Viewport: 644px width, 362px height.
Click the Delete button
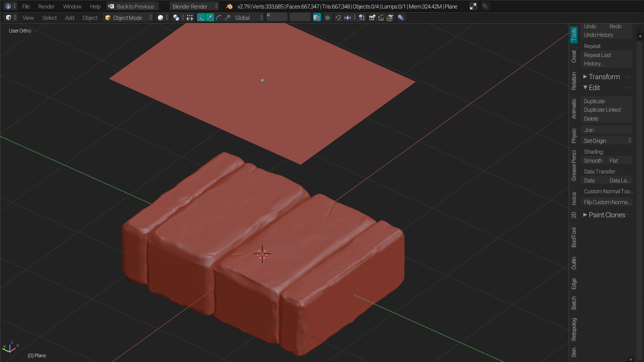pos(607,119)
